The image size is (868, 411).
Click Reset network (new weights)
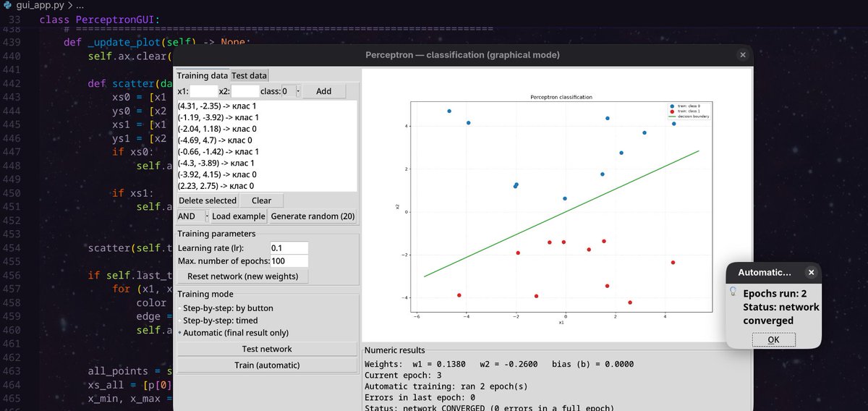point(243,276)
